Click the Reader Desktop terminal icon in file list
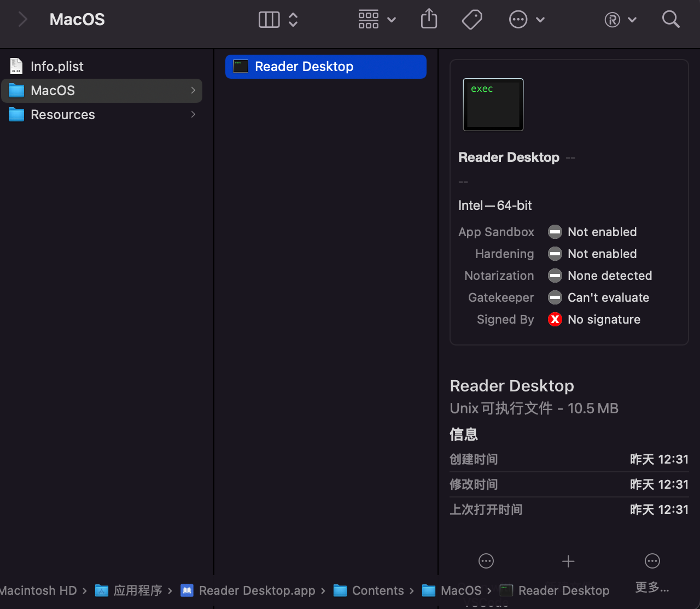Screen dimensions: 700x609 pos(240,66)
